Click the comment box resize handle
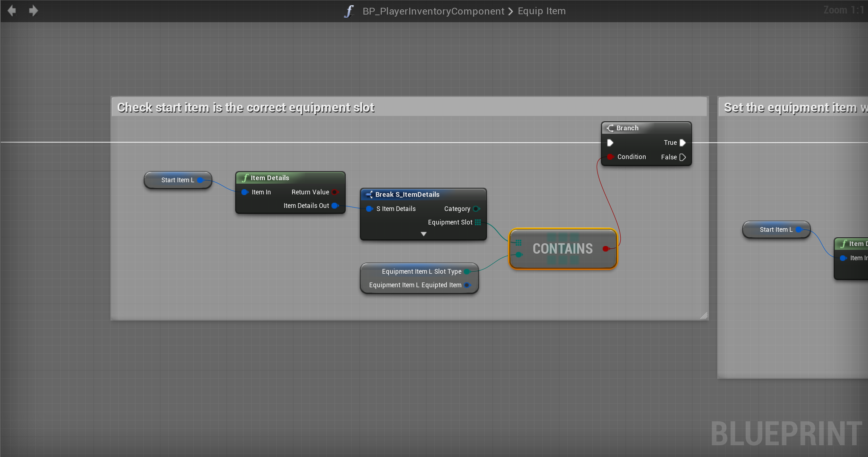868x457 pixels. click(x=704, y=316)
